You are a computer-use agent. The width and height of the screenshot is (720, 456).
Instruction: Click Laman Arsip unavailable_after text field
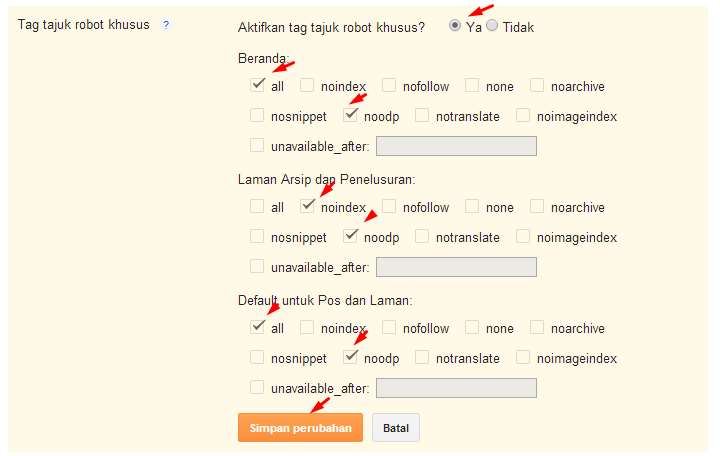[456, 267]
